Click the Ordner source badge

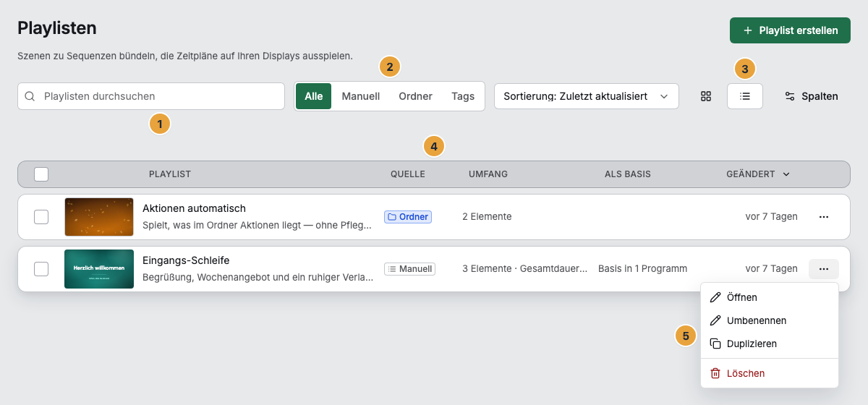pos(408,217)
